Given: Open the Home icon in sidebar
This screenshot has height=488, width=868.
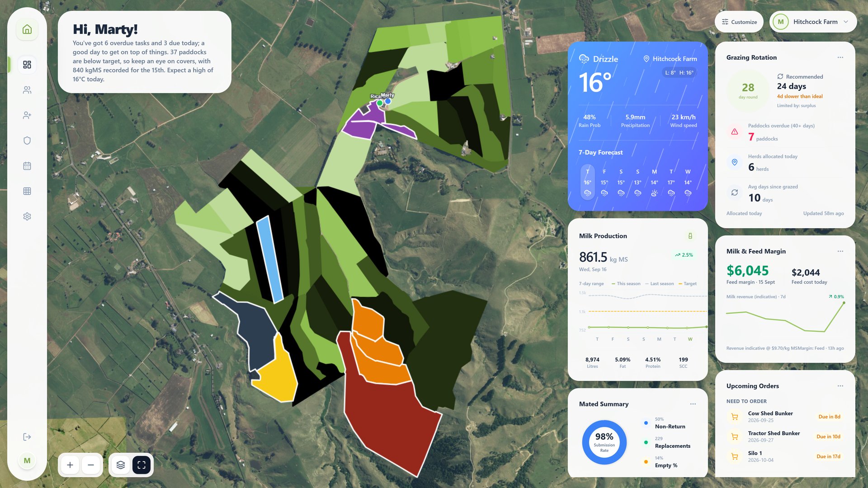Looking at the screenshot, I should 27,29.
